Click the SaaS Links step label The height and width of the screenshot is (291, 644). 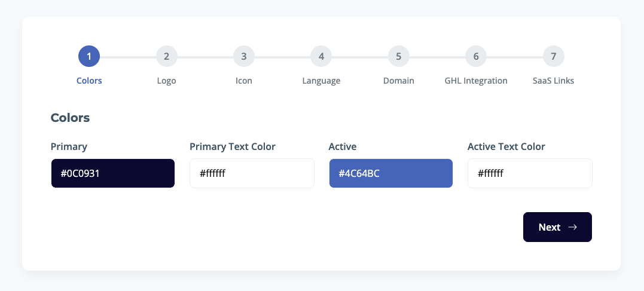(554, 81)
